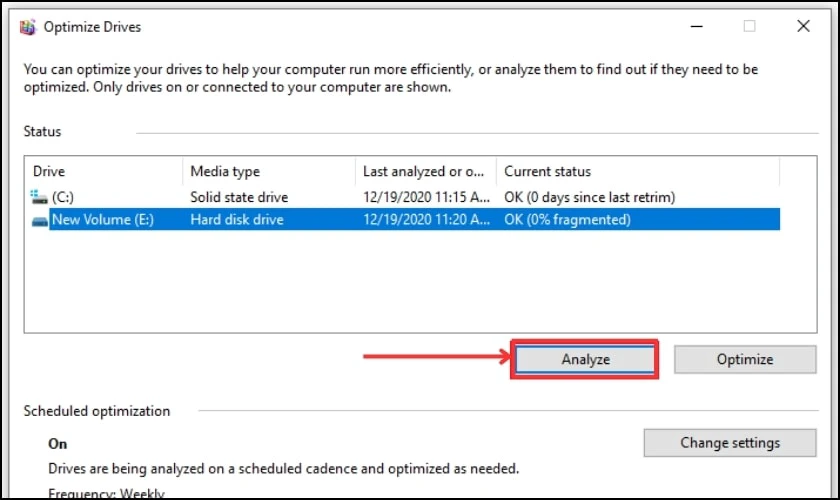Click the Last analyzed or optimized column header
840x500 pixels.
click(x=426, y=171)
